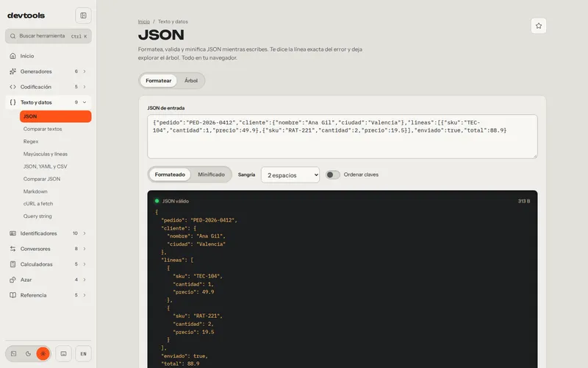Switch to the Formatear tab

coord(158,81)
